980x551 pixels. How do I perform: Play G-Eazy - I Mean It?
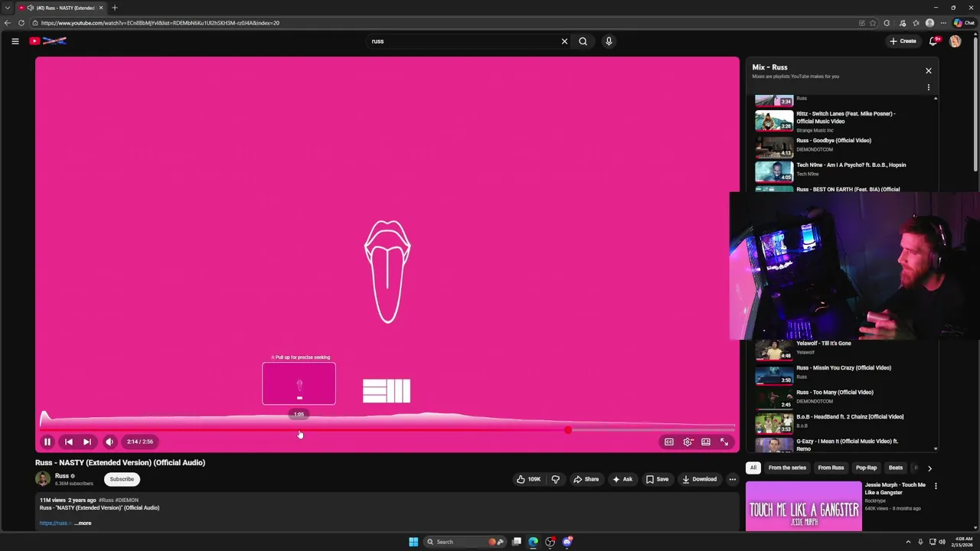tap(846, 444)
